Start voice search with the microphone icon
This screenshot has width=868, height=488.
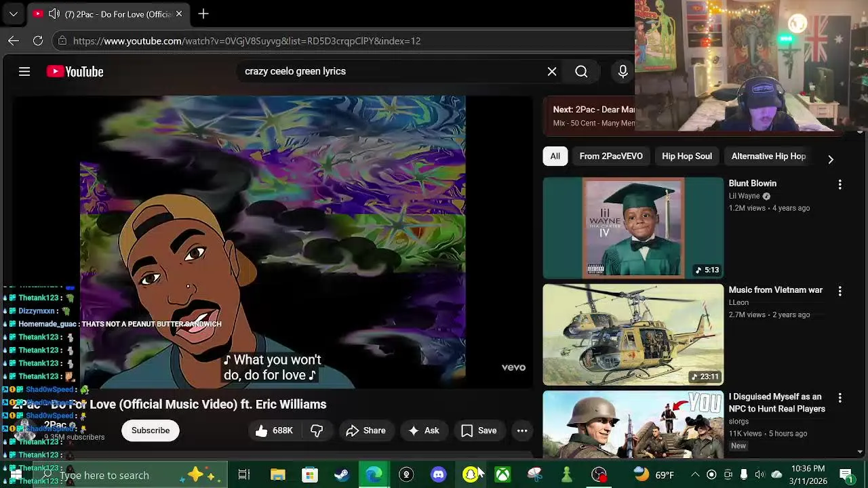tap(623, 71)
